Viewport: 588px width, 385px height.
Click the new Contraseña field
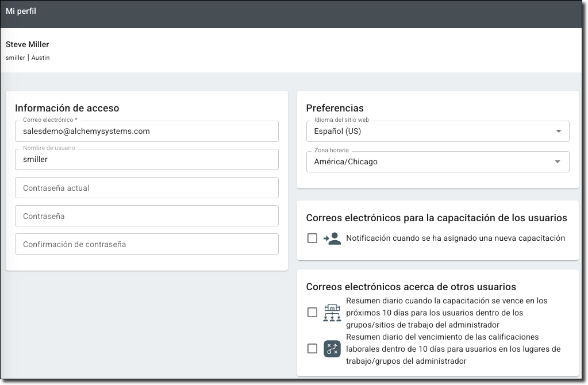147,216
